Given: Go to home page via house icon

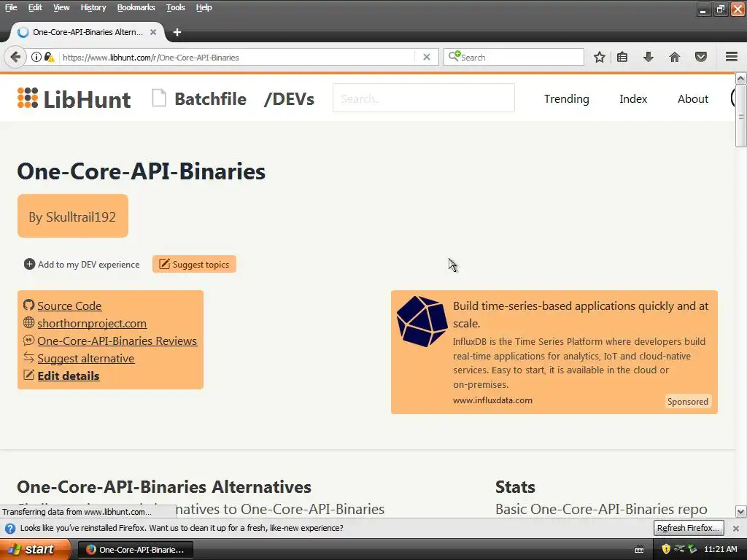Looking at the screenshot, I should click(x=675, y=57).
